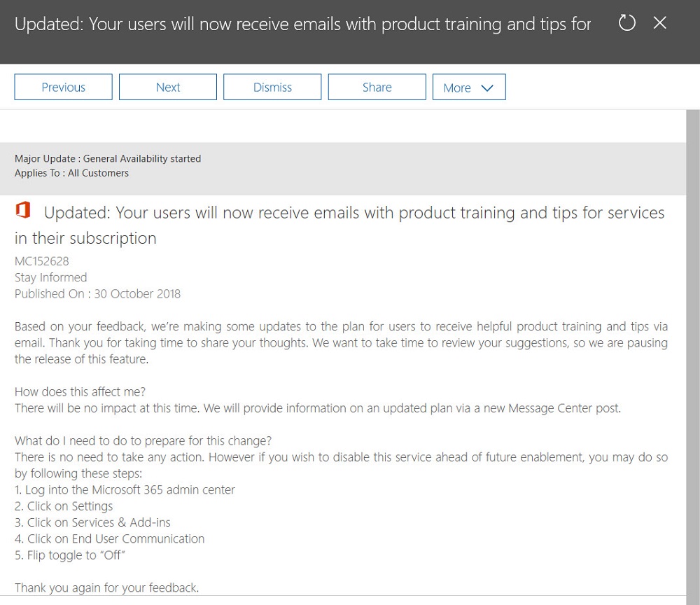Dismiss this message center post
The height and width of the screenshot is (605, 700).
tap(272, 88)
